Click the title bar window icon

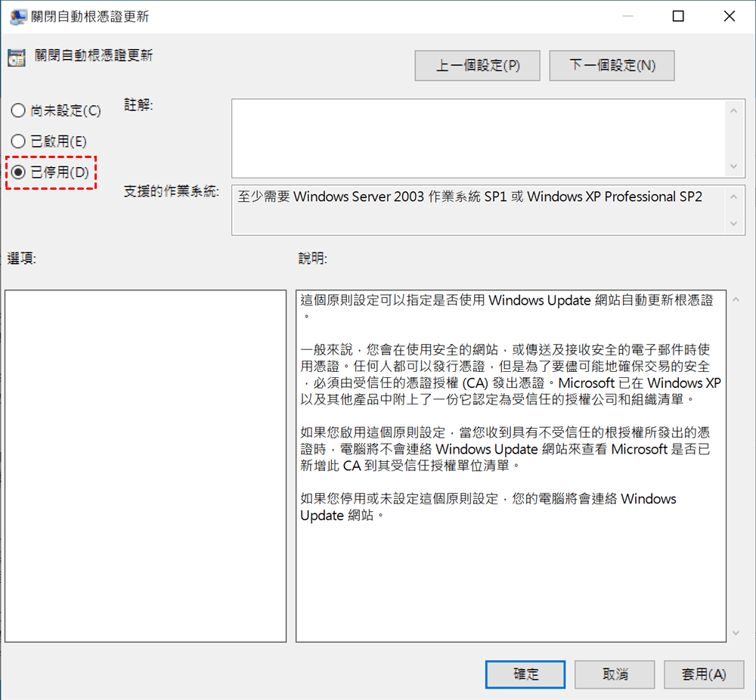[x=18, y=17]
